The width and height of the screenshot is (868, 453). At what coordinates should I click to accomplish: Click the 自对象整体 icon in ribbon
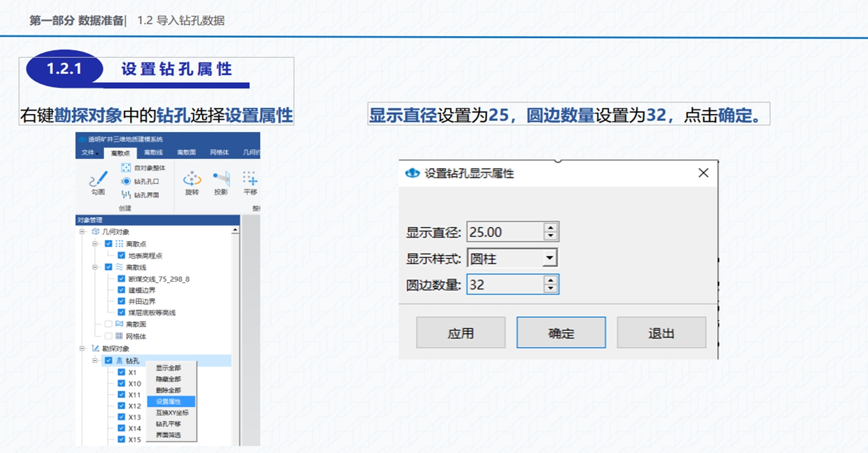(126, 168)
